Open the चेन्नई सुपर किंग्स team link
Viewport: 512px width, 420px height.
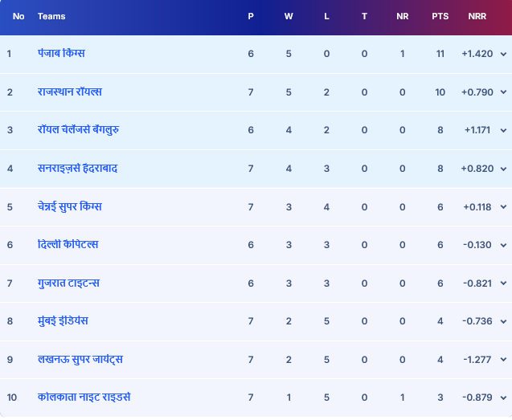(x=70, y=206)
